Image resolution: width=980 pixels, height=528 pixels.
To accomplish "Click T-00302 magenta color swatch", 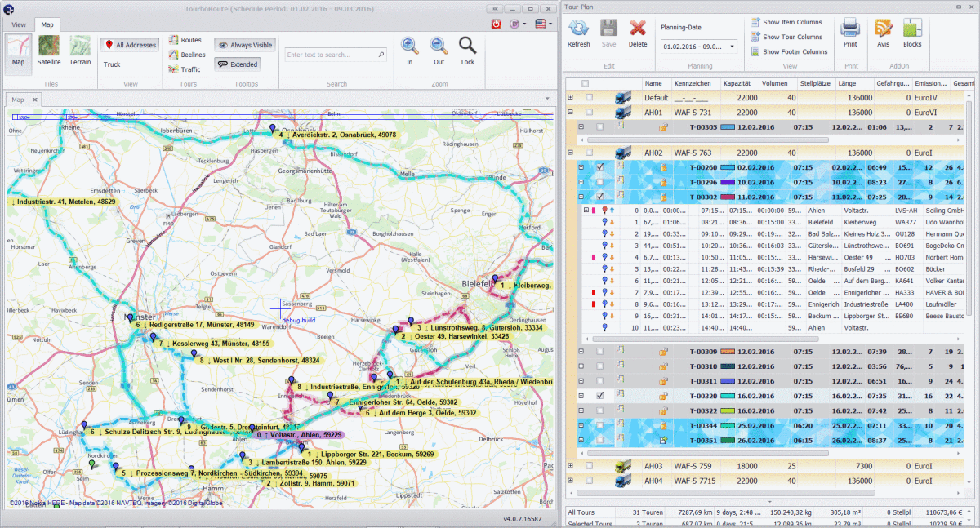I will click(728, 197).
